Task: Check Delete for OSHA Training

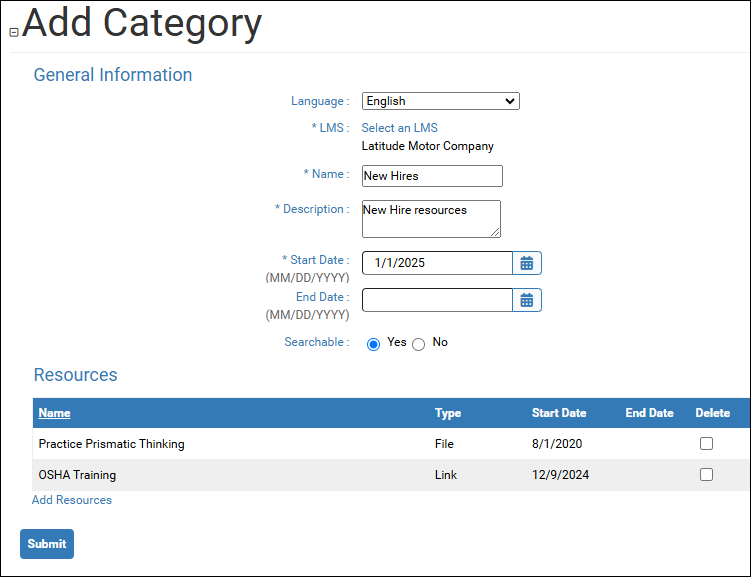Action: [706, 475]
